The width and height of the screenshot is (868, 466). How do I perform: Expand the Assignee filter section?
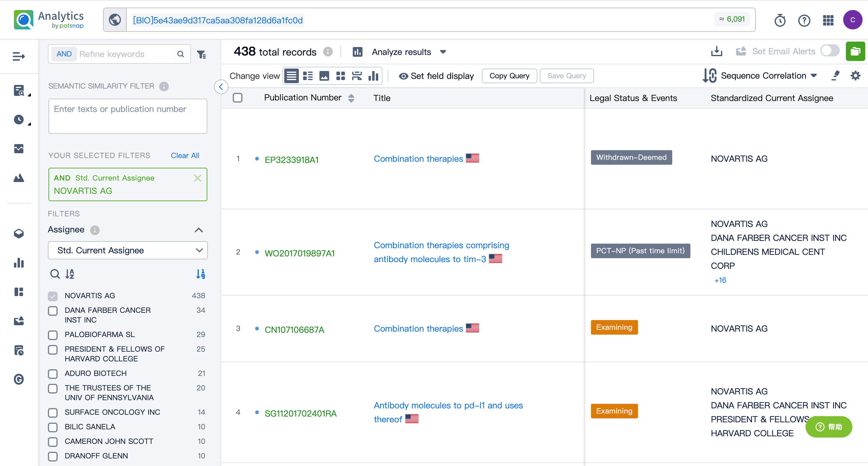pyautogui.click(x=199, y=229)
